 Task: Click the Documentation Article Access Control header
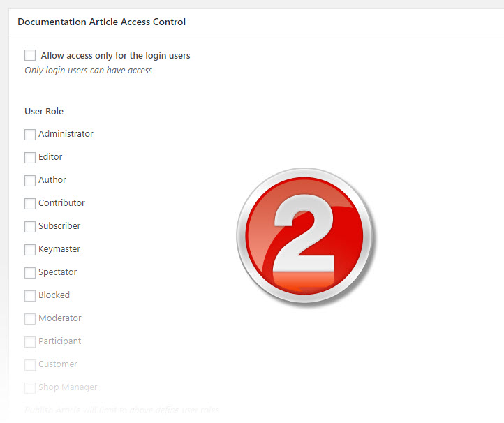[102, 22]
